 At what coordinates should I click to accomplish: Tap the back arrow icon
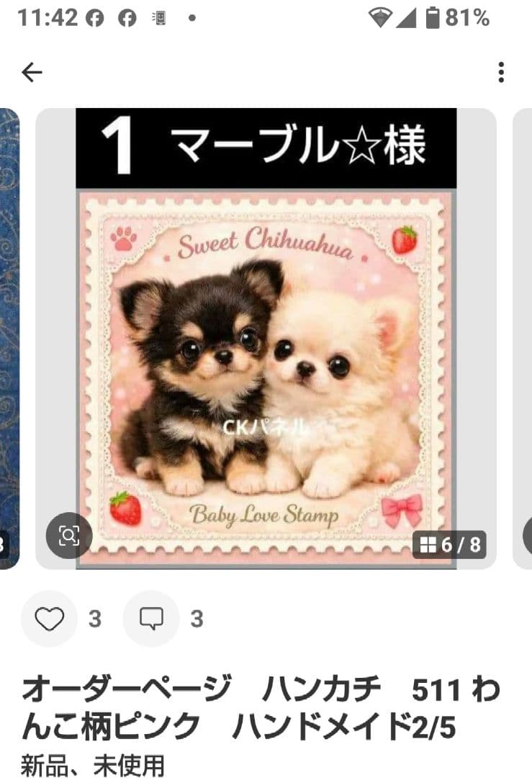click(32, 73)
